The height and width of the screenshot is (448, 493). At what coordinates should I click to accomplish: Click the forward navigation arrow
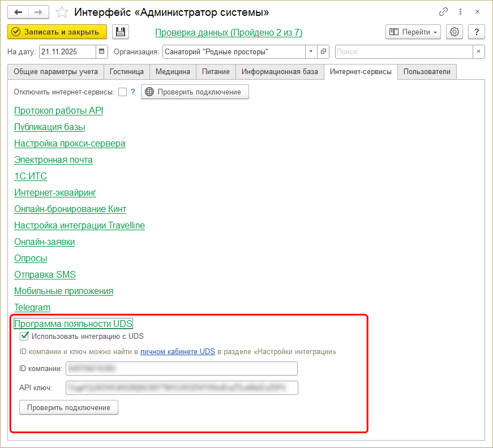coord(38,12)
